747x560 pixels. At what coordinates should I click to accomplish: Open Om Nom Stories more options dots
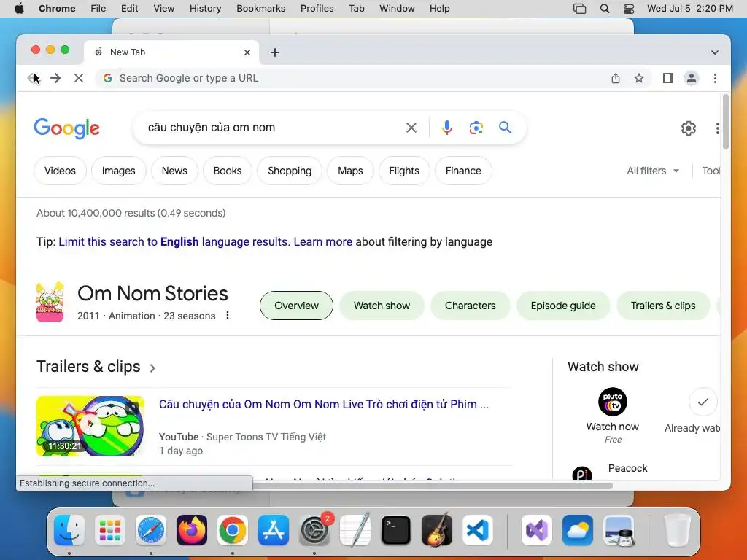pyautogui.click(x=228, y=315)
